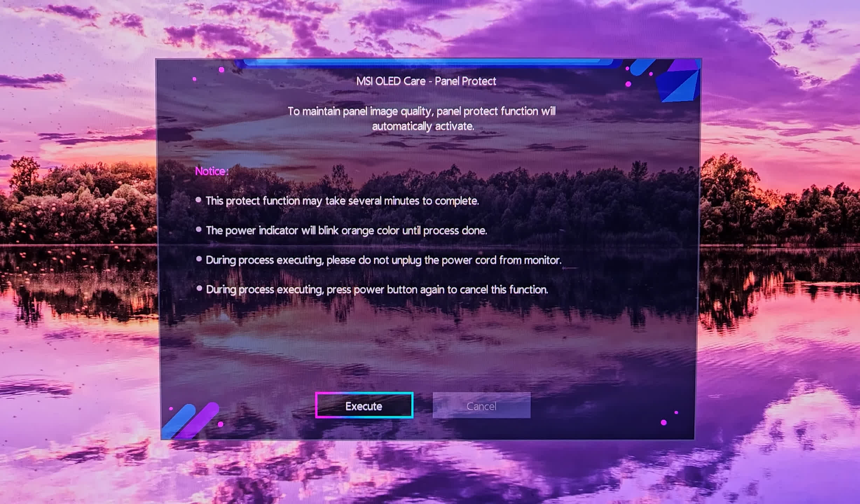Click the large pink dot near dialog bottom-right
The height and width of the screenshot is (504, 860).
point(663,422)
